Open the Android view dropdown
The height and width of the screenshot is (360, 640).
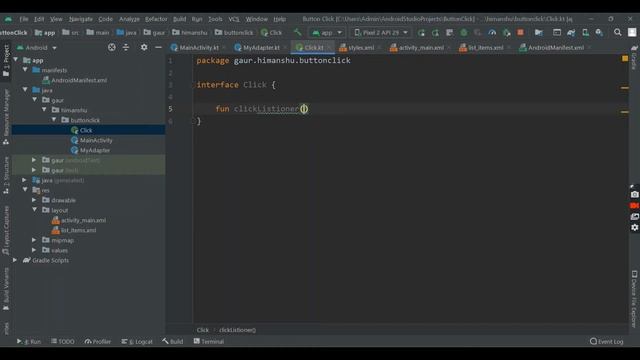(37, 48)
